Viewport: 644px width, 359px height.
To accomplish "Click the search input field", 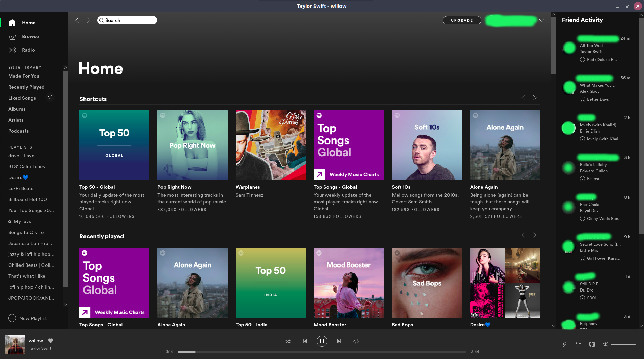I will tap(127, 20).
